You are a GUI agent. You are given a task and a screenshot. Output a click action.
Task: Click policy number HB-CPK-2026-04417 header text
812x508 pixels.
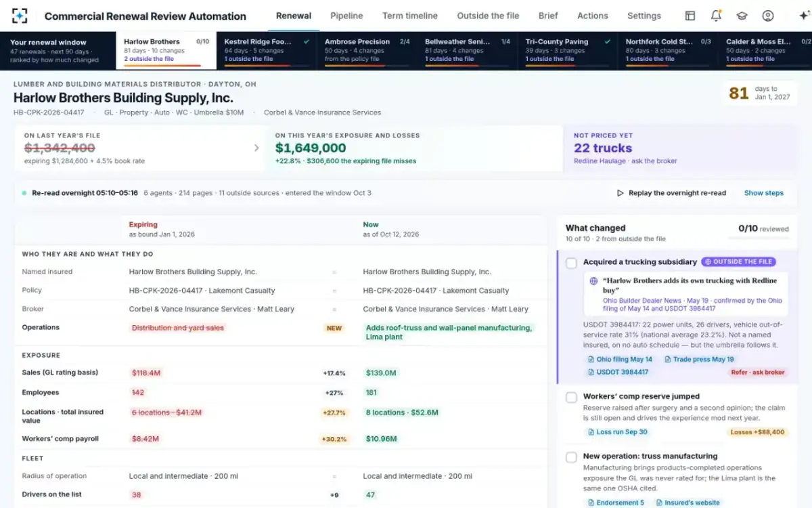click(x=49, y=112)
